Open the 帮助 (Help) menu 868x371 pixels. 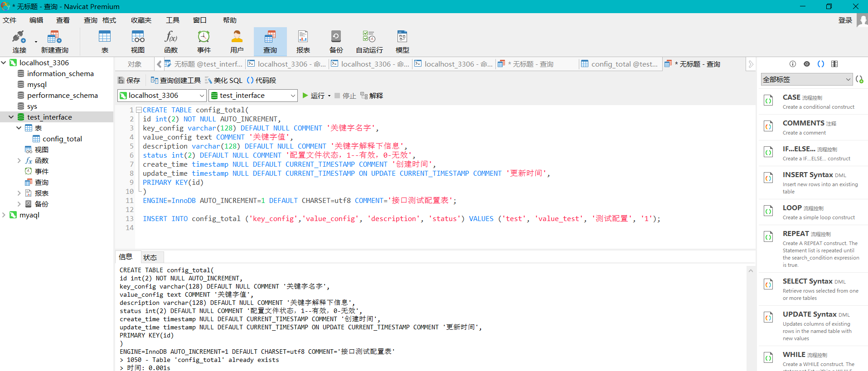point(230,20)
